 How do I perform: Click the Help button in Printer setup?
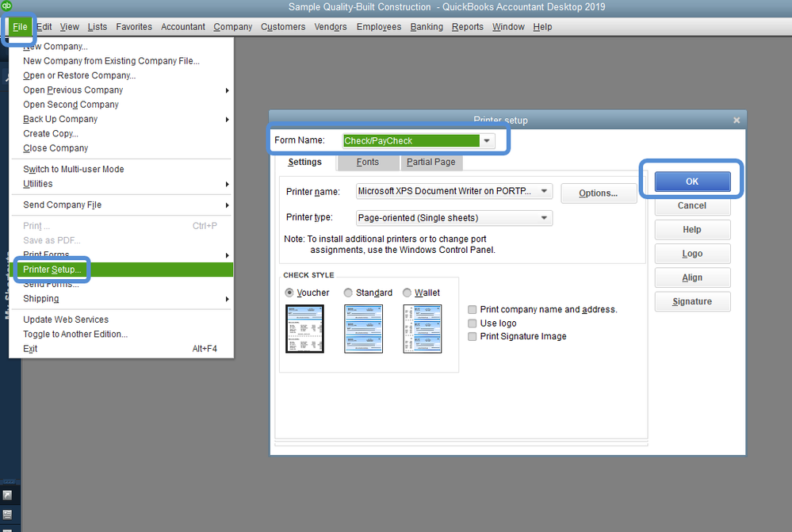click(692, 229)
